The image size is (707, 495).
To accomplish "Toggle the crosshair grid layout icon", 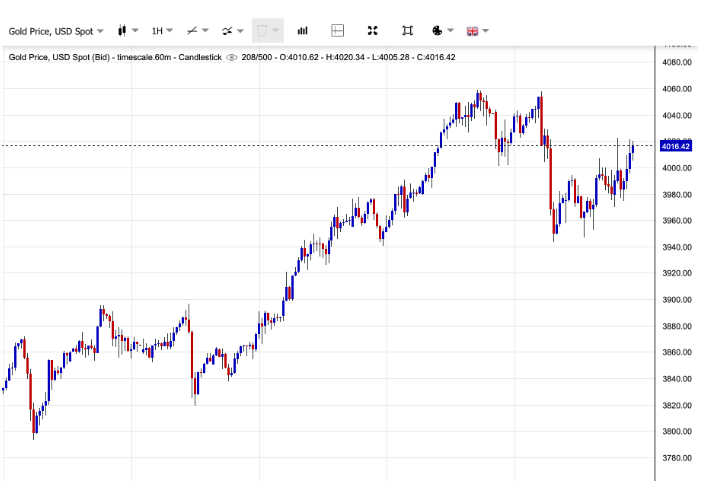I will point(338,31).
